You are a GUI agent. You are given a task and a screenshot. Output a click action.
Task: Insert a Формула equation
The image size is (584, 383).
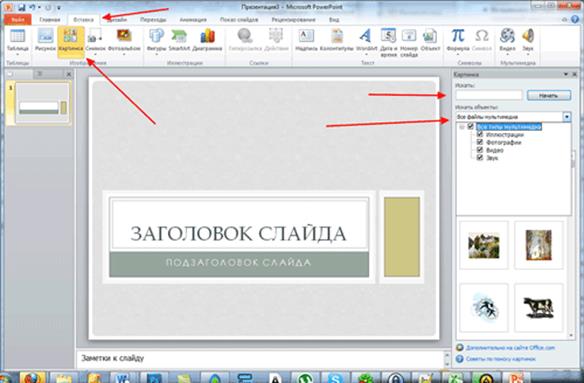[458, 41]
